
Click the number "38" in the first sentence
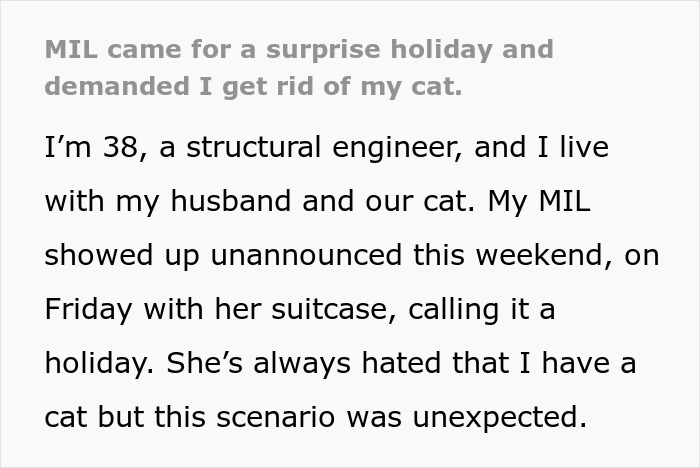click(x=106, y=148)
